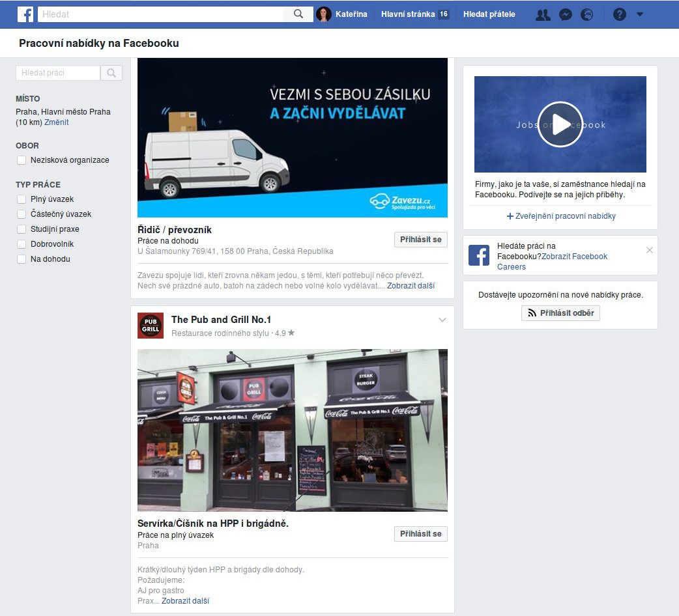Focus the Hledat search field in top bar

point(161,14)
